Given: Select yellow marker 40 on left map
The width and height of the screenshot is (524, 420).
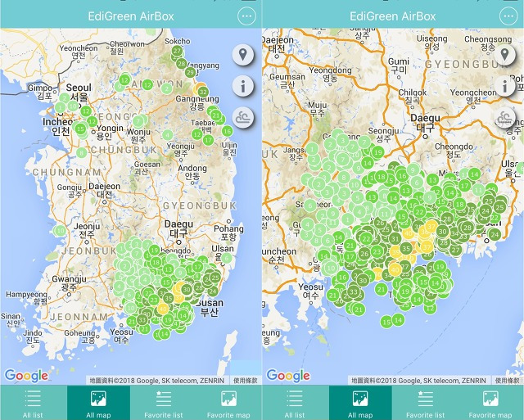Looking at the screenshot, I should pyautogui.click(x=163, y=309).
